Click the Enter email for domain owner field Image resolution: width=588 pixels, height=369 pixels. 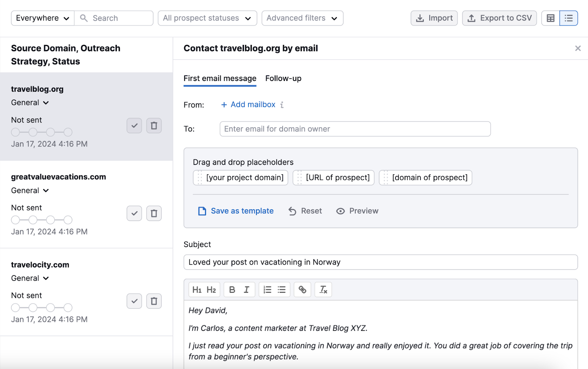click(355, 129)
